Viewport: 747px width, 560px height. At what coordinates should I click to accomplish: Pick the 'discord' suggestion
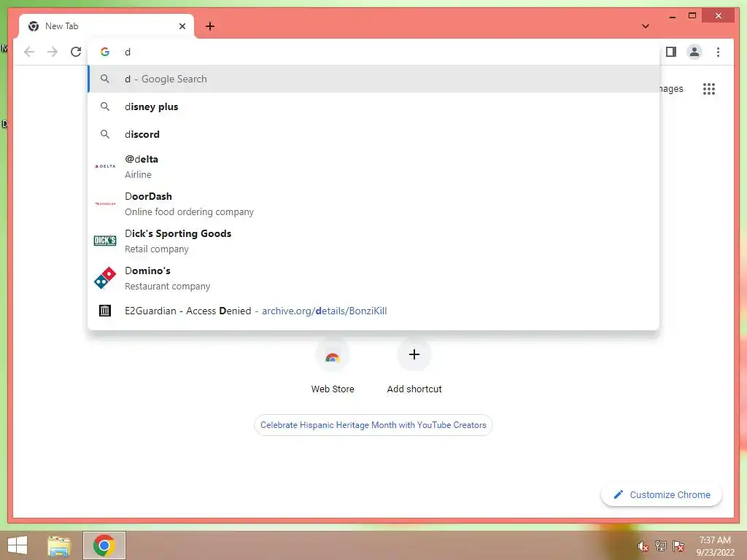pos(374,134)
